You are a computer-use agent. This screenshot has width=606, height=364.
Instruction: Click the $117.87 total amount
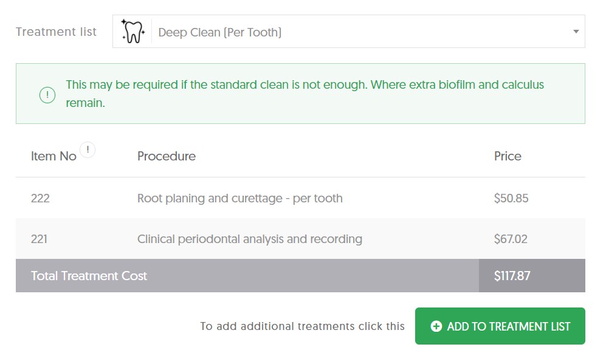[512, 276]
